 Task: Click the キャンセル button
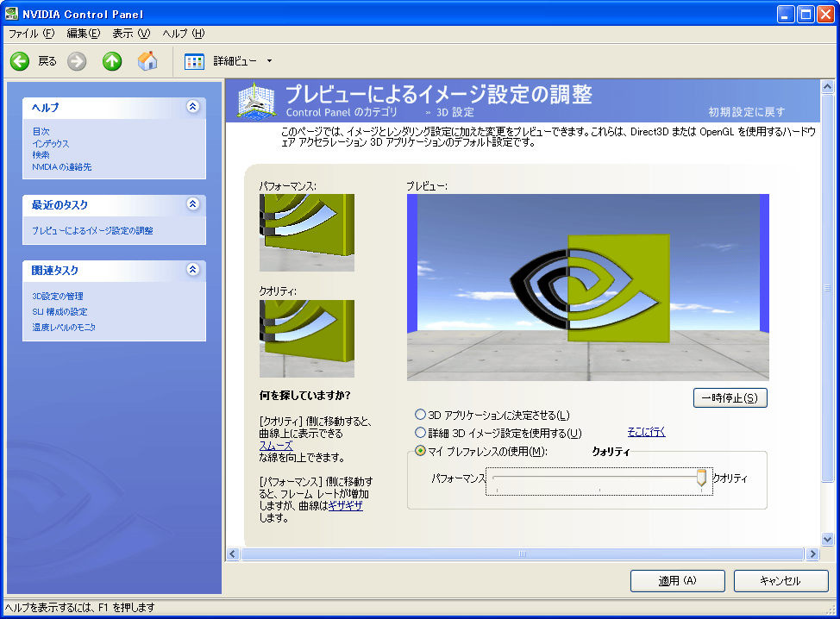[780, 581]
